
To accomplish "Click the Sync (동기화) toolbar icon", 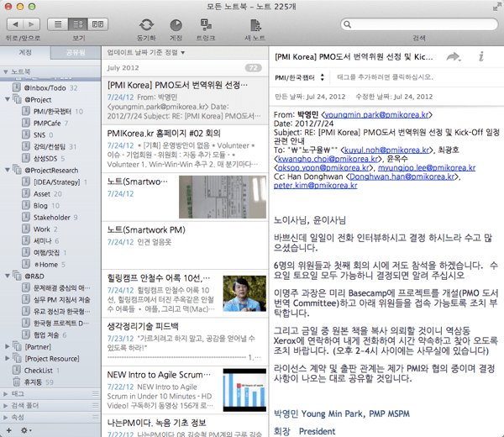I will (146, 25).
